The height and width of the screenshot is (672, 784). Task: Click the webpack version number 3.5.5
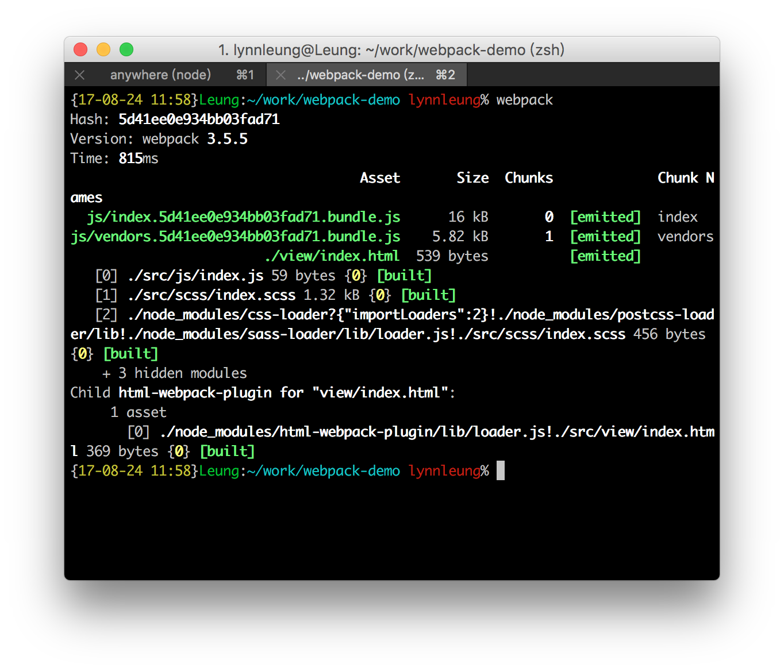coord(227,139)
